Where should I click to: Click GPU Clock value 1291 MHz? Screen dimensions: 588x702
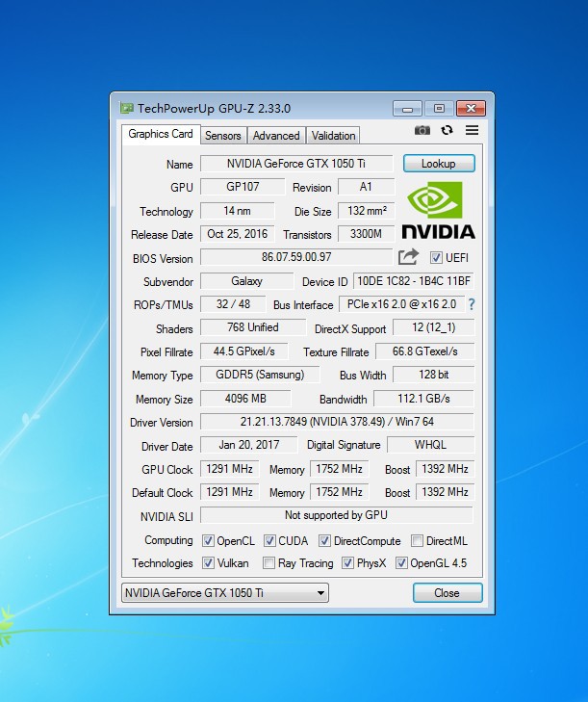click(230, 469)
